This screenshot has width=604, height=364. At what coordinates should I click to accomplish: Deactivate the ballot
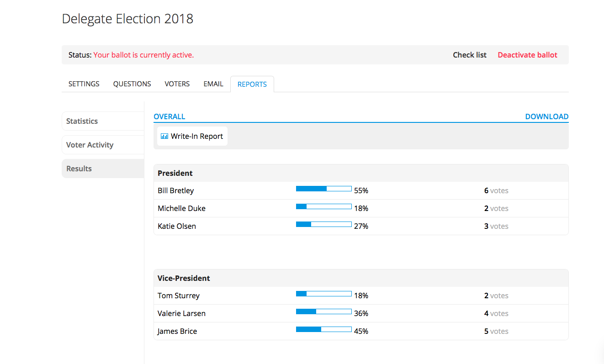coord(527,54)
